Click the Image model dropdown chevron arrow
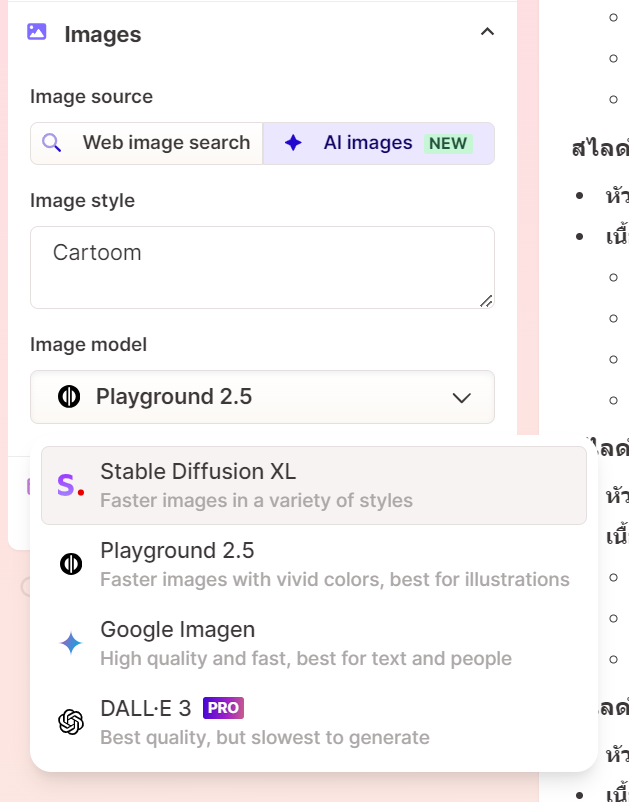Image resolution: width=629 pixels, height=802 pixels. [462, 398]
